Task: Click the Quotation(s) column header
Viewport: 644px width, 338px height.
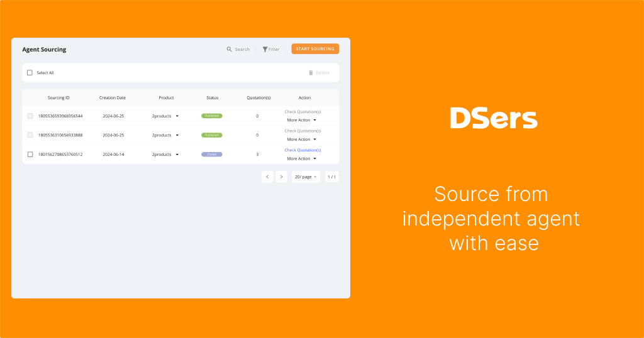Action: 258,97
